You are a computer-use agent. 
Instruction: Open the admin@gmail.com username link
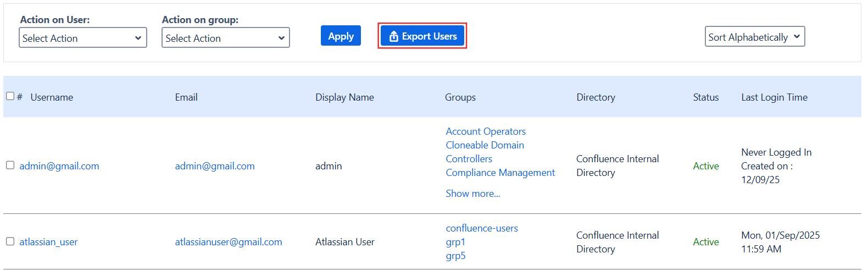click(x=59, y=166)
